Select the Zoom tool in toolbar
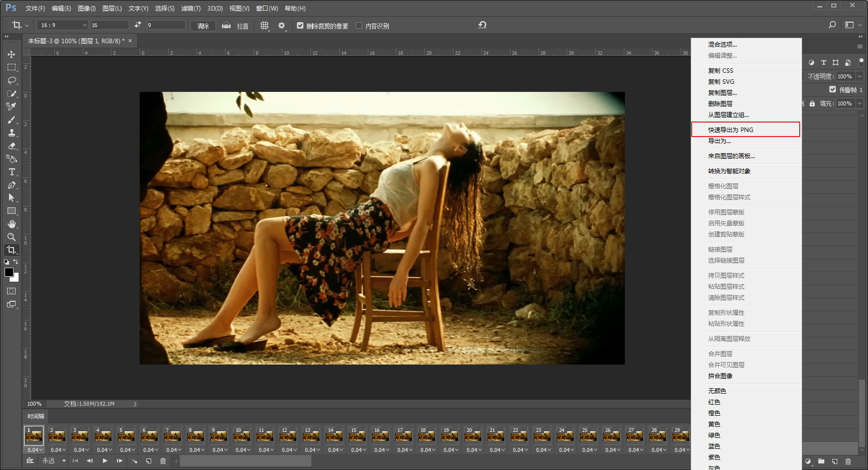868x470 pixels. (12, 237)
